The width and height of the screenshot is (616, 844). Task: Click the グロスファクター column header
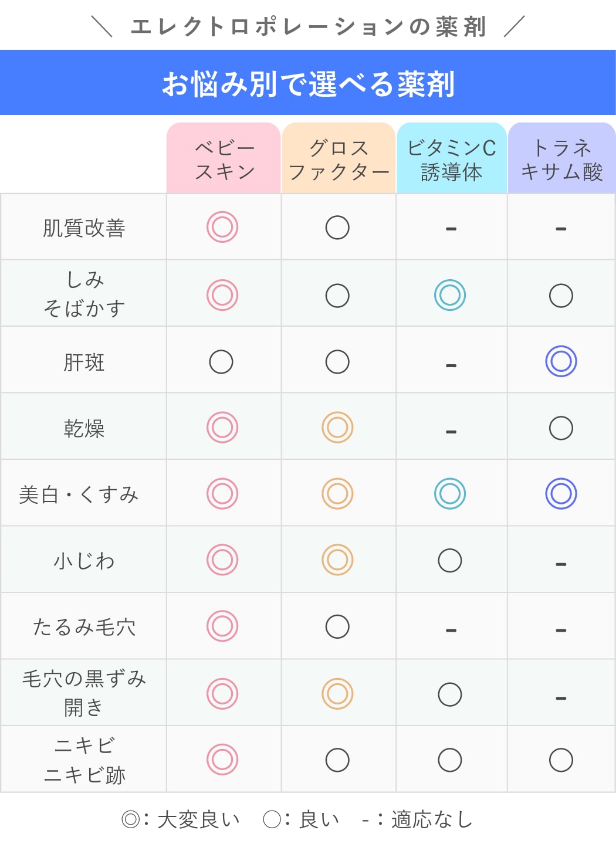(x=339, y=159)
